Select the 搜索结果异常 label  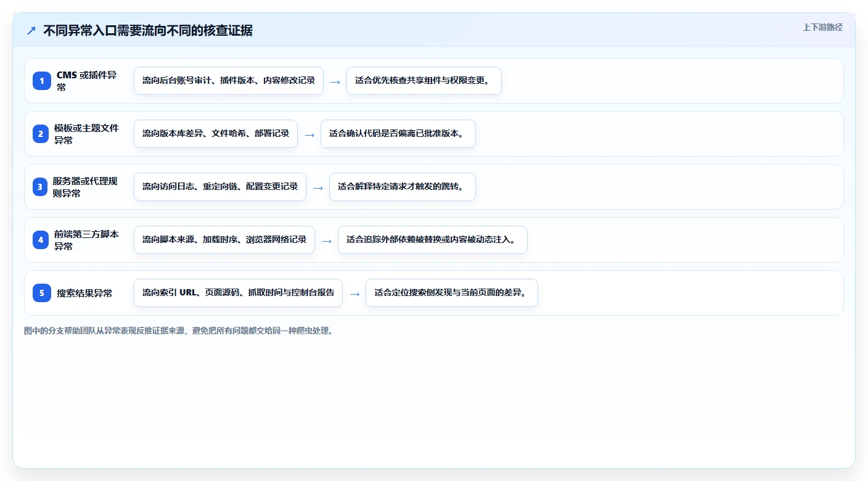tap(84, 293)
